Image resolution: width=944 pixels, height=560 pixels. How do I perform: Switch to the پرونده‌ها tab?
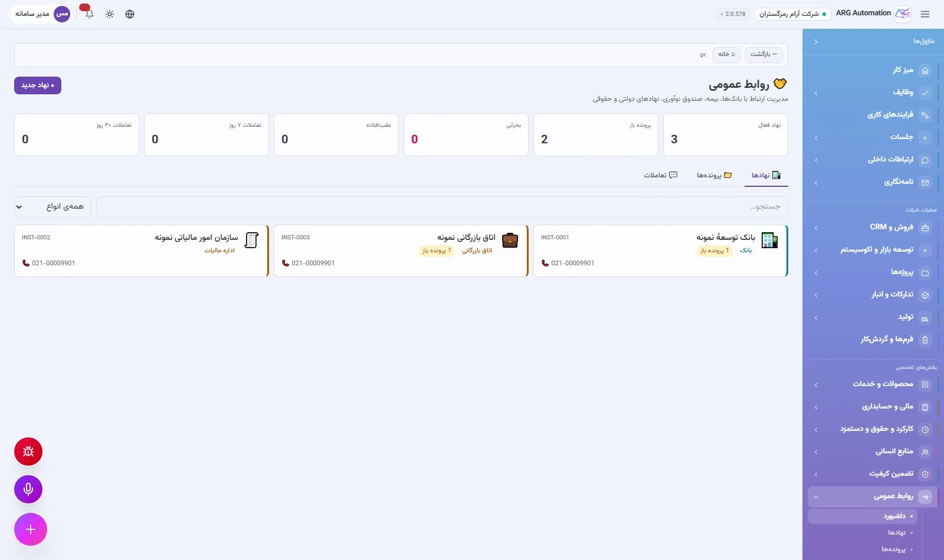[714, 175]
